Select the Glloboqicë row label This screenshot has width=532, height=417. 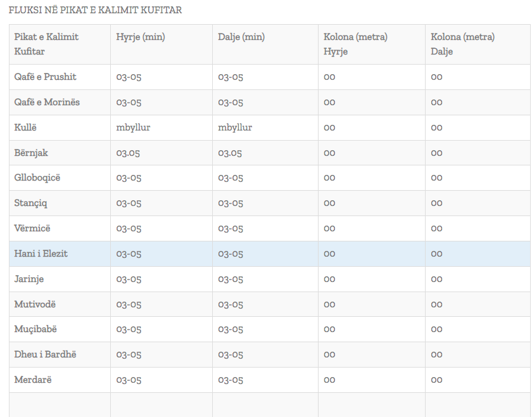coord(37,177)
